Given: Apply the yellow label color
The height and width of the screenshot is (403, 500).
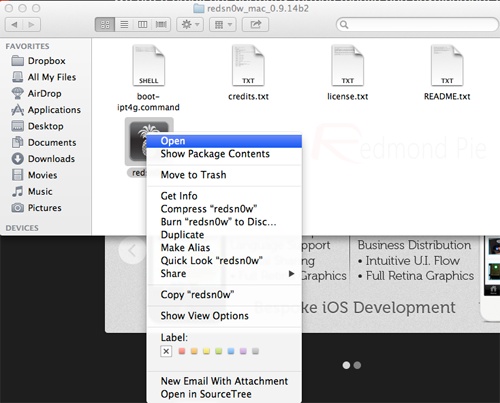Looking at the screenshot, I should coord(206,351).
